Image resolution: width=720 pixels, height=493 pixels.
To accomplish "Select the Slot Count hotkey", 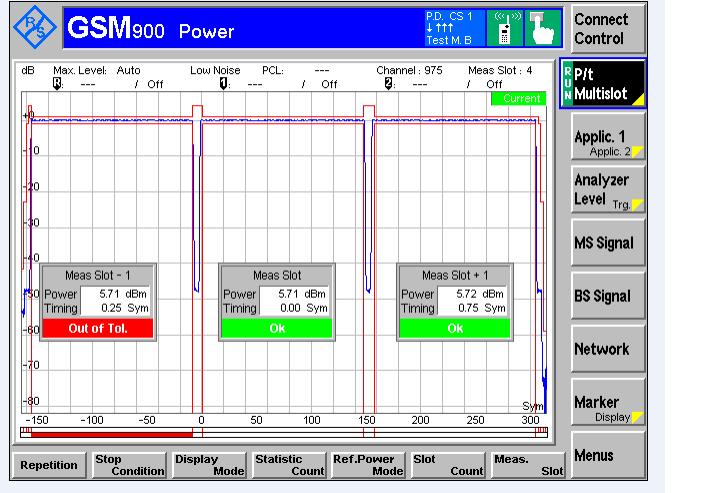I will pos(448,465).
